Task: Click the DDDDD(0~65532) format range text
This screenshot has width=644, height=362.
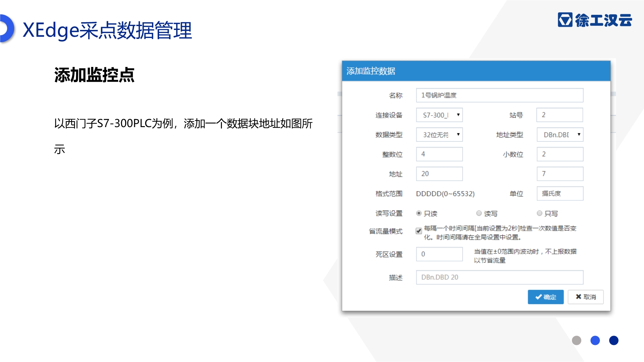Action: [445, 194]
